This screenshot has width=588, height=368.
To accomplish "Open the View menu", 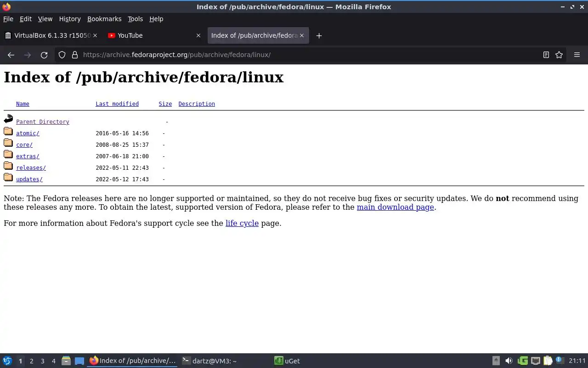I will pyautogui.click(x=45, y=19).
